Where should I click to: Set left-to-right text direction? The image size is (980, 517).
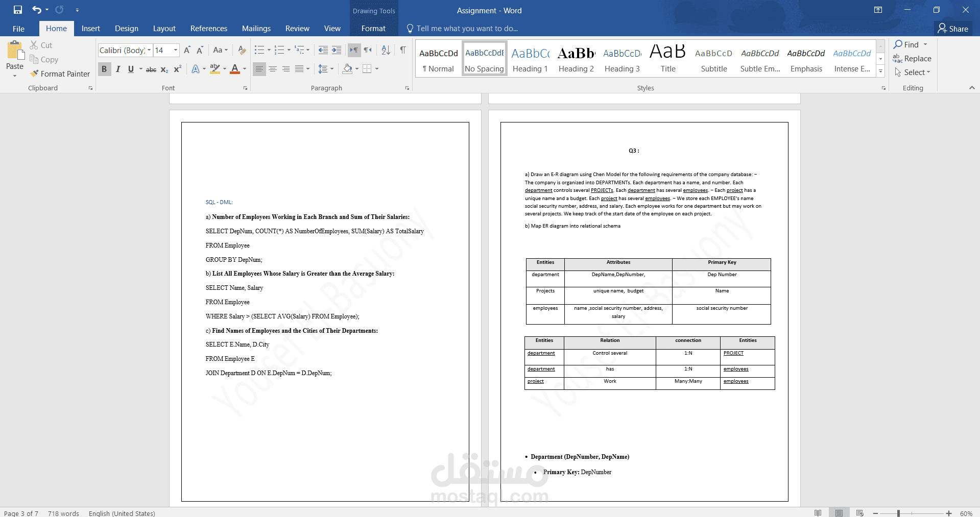click(354, 50)
